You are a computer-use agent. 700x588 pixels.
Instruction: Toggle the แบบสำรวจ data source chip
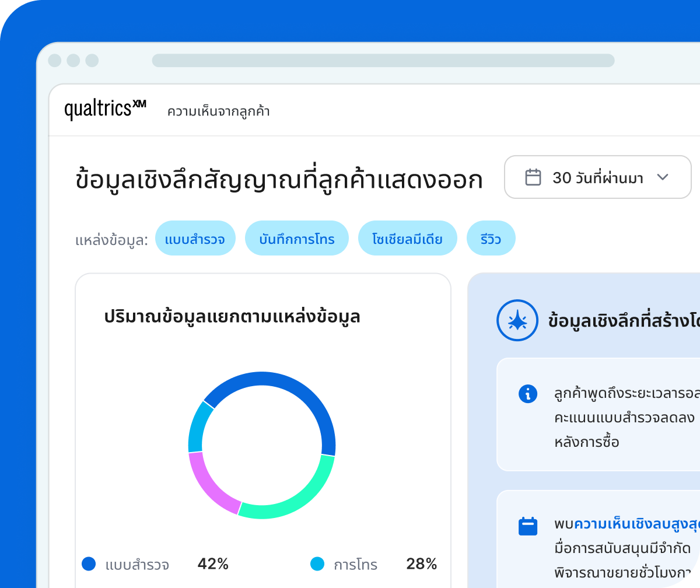point(195,238)
